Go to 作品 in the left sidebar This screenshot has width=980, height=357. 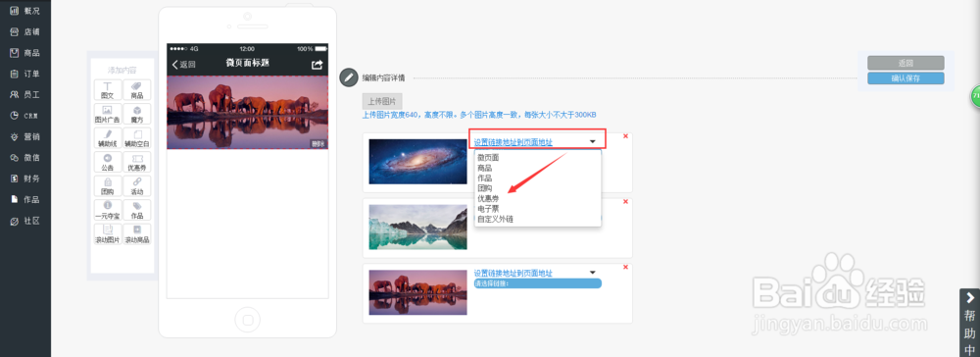pyautogui.click(x=25, y=199)
